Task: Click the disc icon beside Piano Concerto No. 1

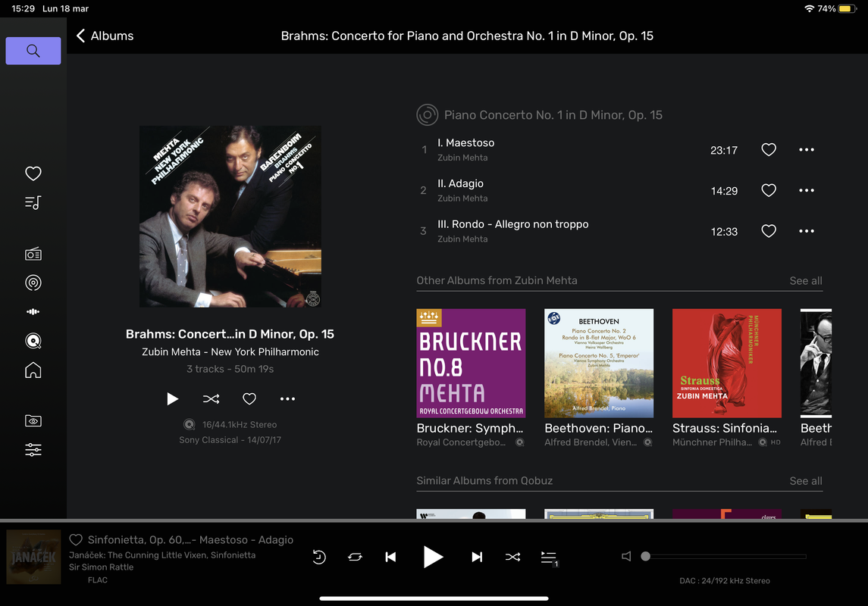Action: pos(427,115)
